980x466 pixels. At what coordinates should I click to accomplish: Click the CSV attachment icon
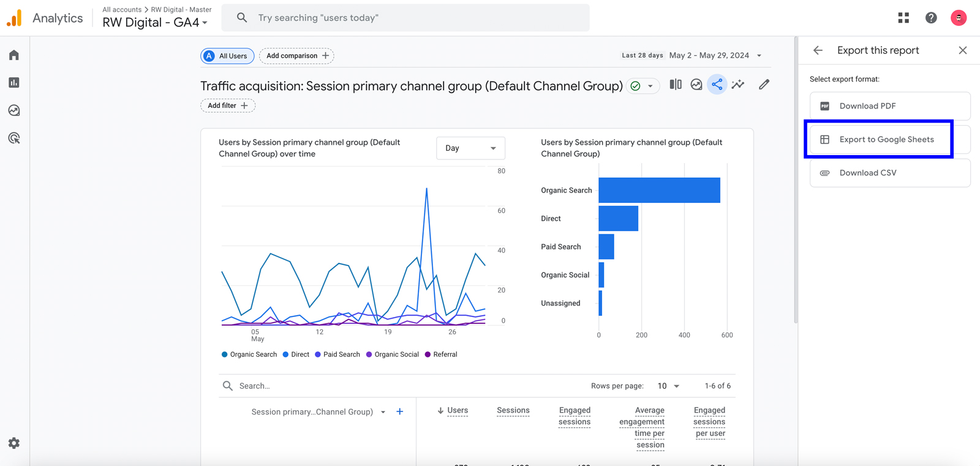825,173
